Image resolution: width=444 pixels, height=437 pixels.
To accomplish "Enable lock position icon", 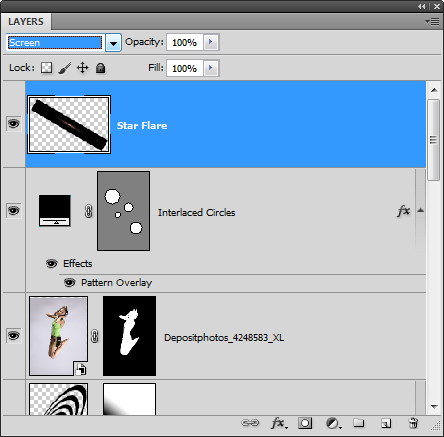I will click(82, 68).
